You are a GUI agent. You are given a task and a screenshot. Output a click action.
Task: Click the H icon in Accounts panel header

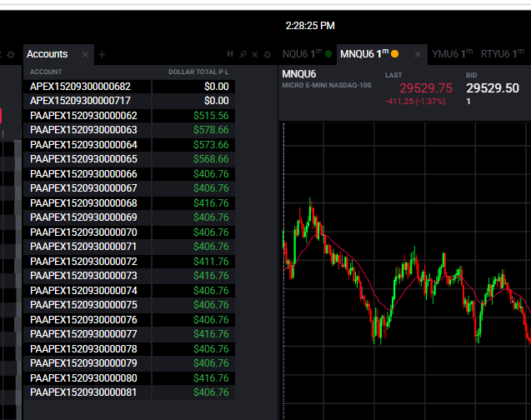pyautogui.click(x=230, y=54)
